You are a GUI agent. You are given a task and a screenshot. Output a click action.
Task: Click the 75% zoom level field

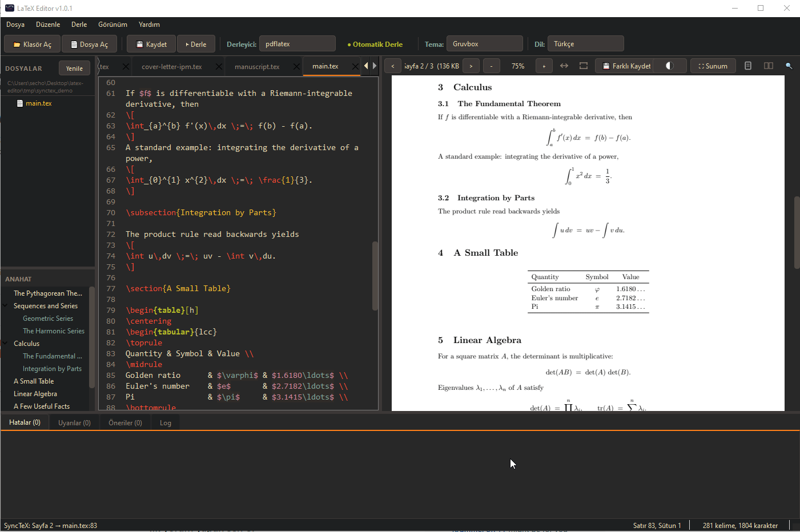click(x=518, y=66)
